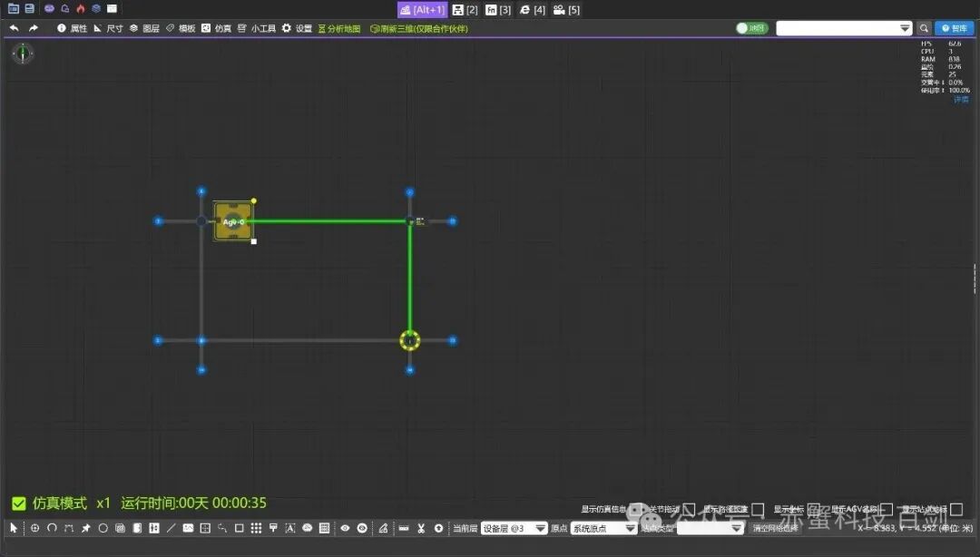The width and height of the screenshot is (980, 557).
Task: Enable the 显示AGV名称 checkbox
Action: point(887,510)
